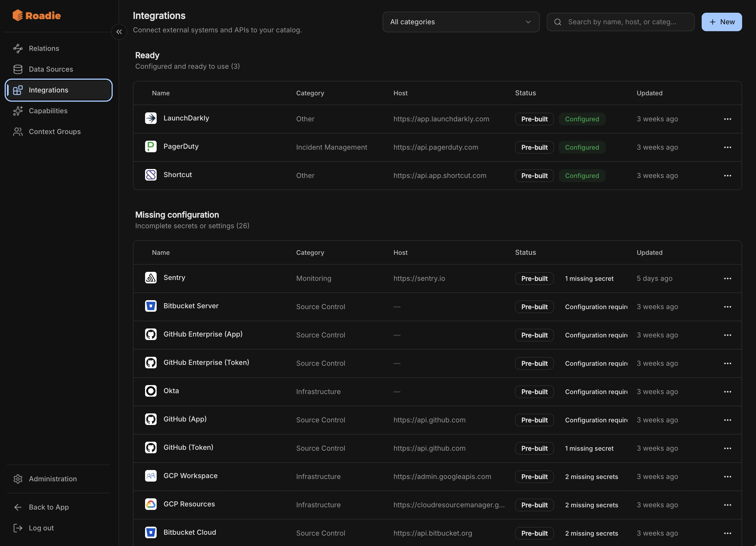Image resolution: width=756 pixels, height=546 pixels.
Task: Click https://admin.googleapis.com host cell
Action: point(442,477)
